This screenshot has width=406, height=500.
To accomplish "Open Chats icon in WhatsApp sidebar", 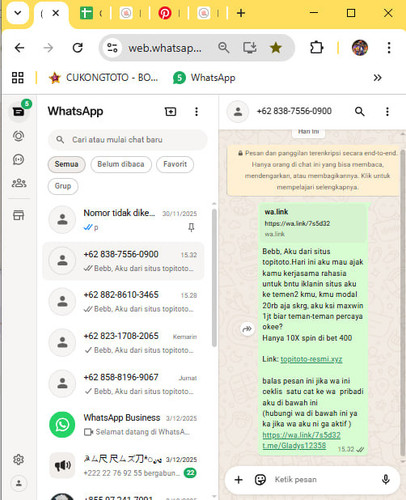I will pos(19,111).
